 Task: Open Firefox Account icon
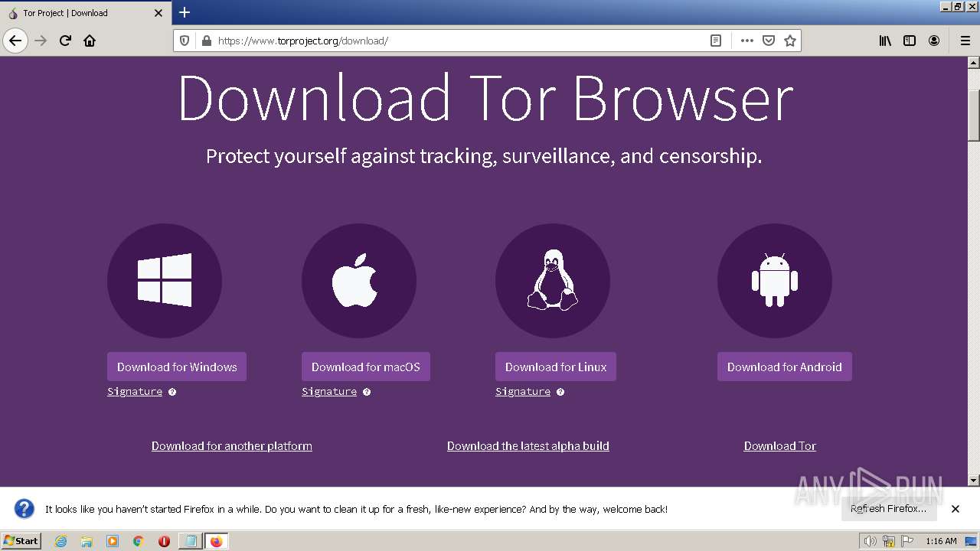point(934,41)
